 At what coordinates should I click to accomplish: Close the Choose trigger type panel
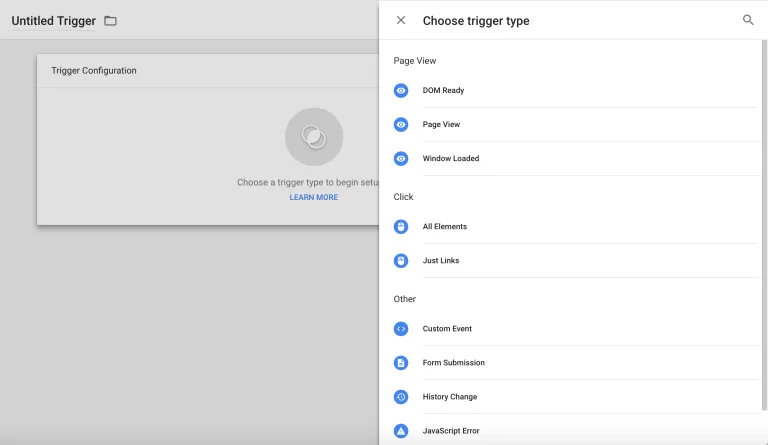coord(401,20)
